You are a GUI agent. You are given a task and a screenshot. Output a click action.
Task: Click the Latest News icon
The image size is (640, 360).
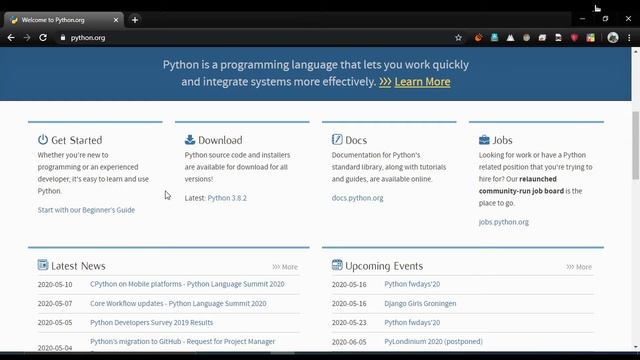(43, 265)
